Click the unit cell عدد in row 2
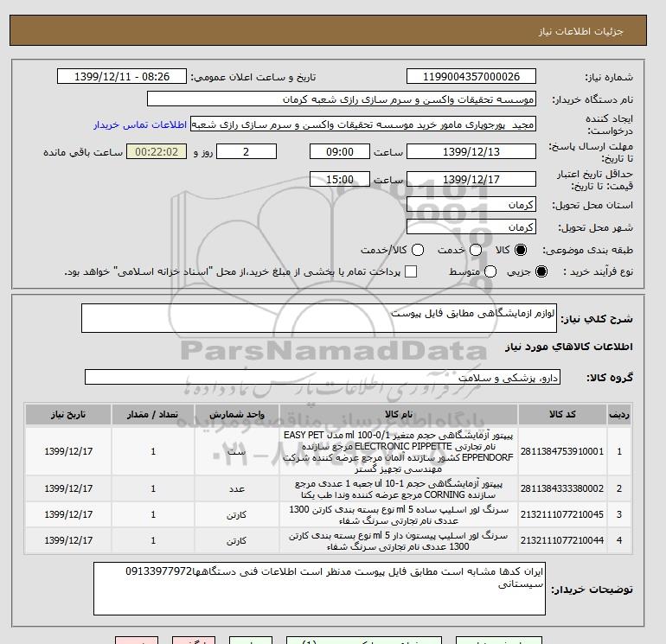 [x=237, y=488]
